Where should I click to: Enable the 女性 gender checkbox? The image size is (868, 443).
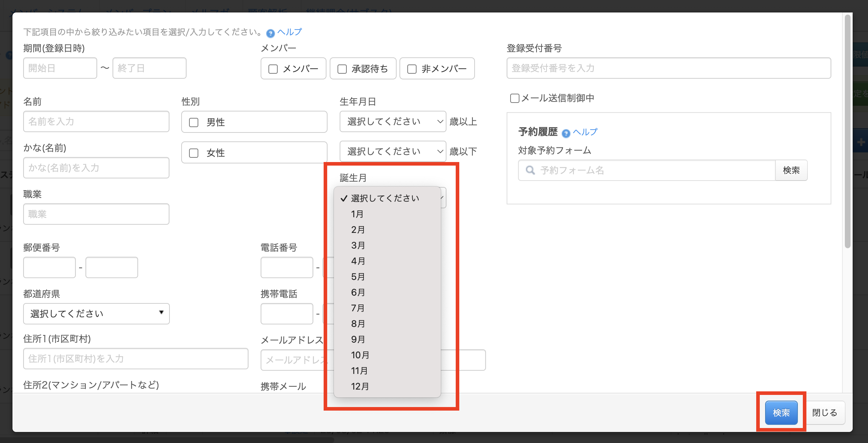(x=194, y=153)
